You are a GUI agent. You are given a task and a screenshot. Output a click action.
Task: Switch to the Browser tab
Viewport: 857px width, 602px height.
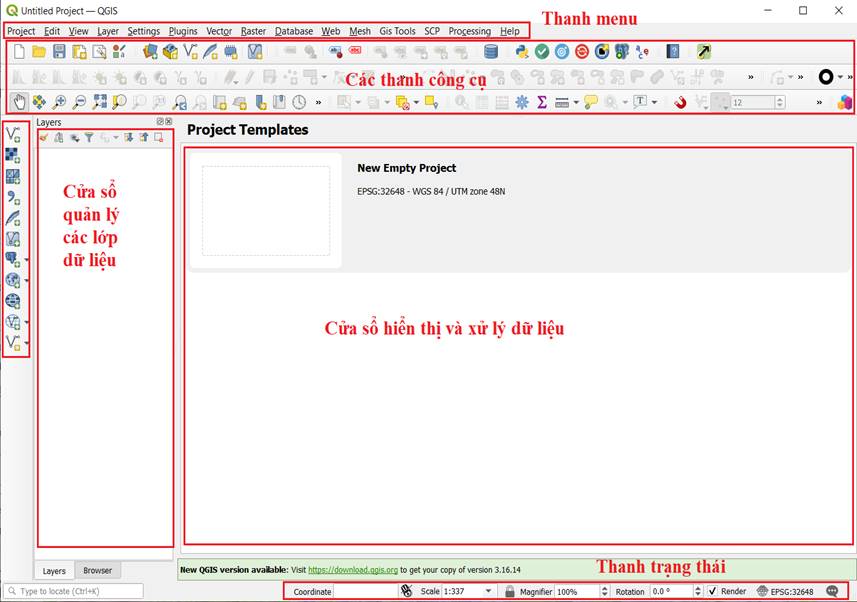click(97, 571)
